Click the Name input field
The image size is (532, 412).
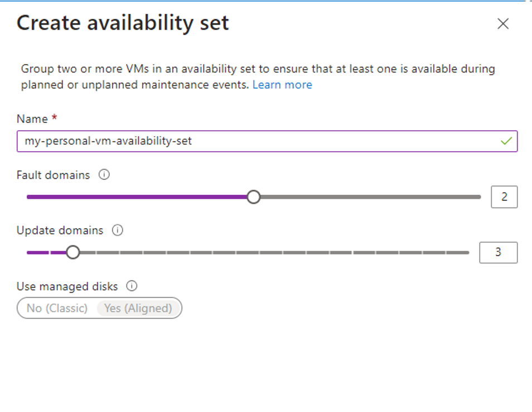click(x=267, y=141)
